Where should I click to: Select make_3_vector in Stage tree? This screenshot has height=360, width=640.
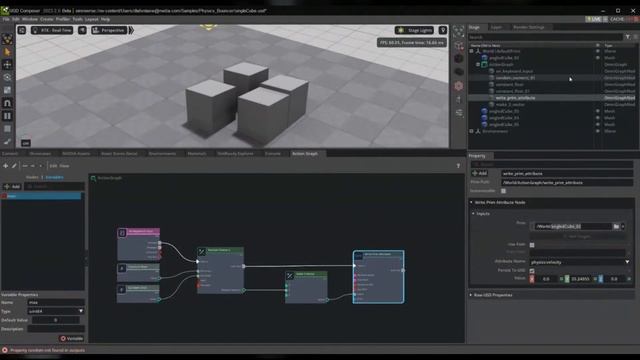[x=510, y=105]
